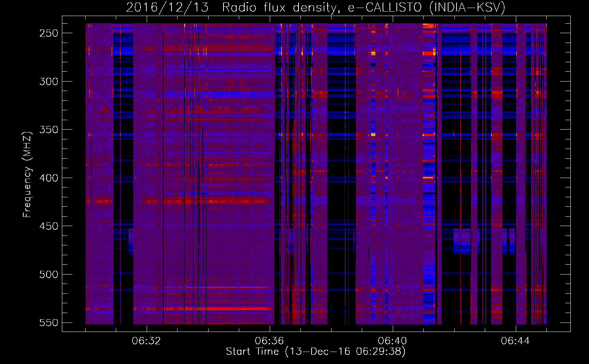The image size is (589, 364).
Task: Click the 06:32 time tick label
Action: tap(146, 341)
